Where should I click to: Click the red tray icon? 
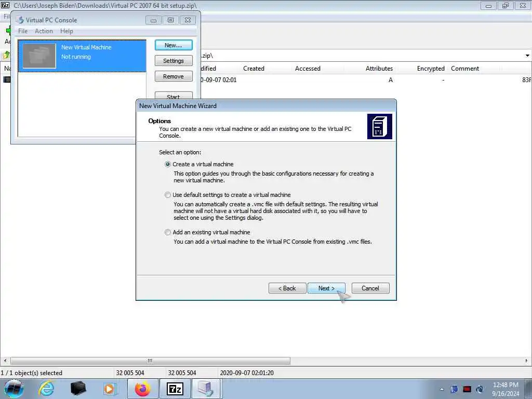(467, 389)
